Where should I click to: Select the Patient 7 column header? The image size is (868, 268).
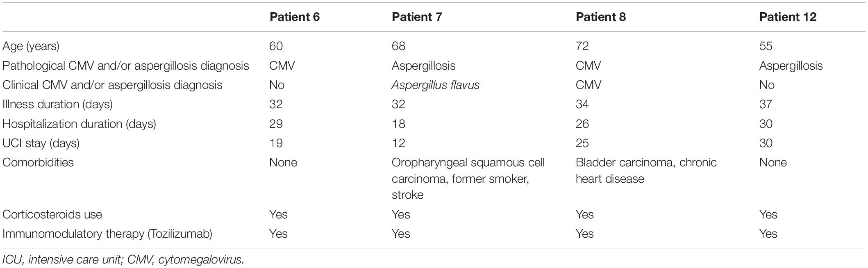pos(416,17)
